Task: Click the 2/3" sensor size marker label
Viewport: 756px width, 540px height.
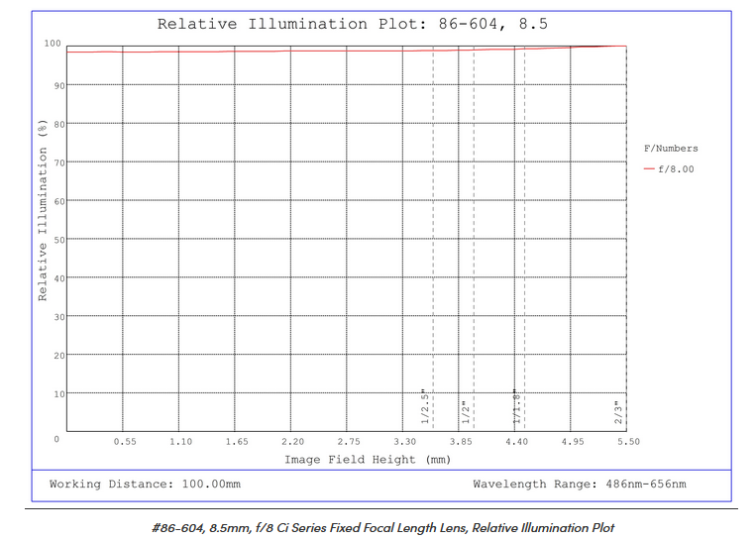Action: click(617, 411)
